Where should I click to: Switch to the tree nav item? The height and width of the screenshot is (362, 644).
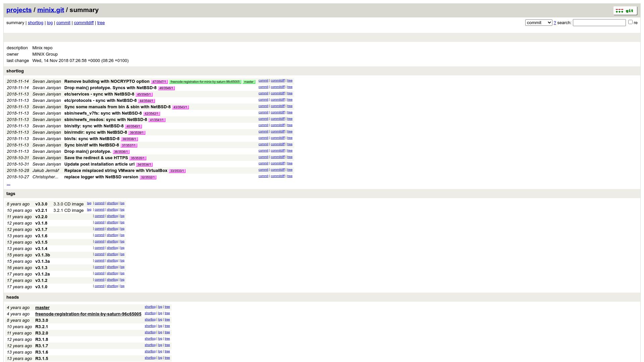[x=101, y=23]
